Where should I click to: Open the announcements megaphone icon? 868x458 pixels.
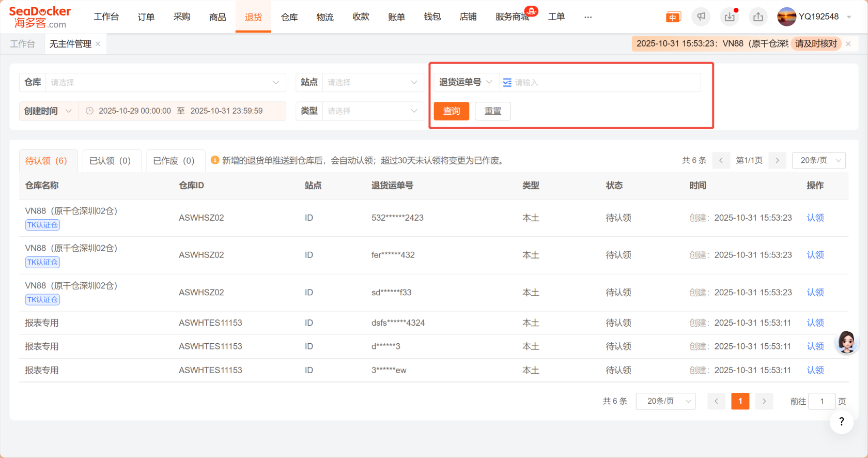(701, 17)
